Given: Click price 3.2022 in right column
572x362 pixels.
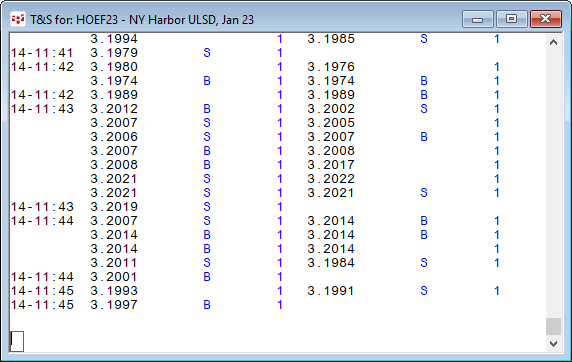Looking at the screenshot, I should (x=331, y=179).
